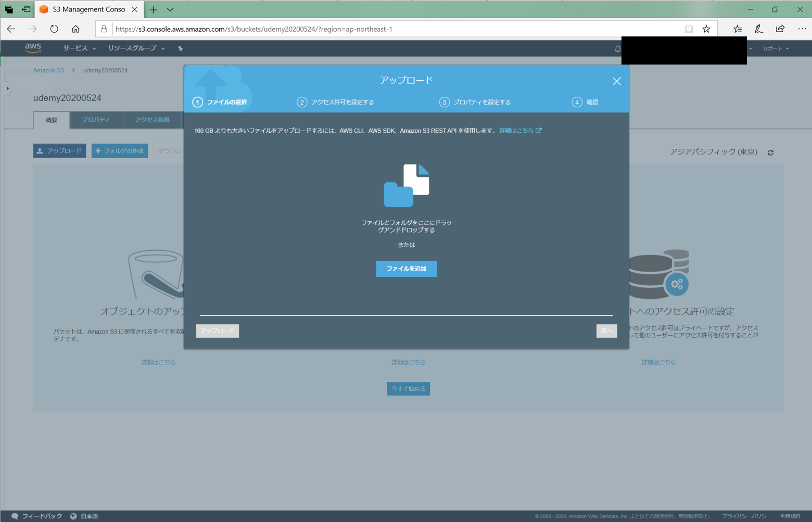
Task: Close the アップロード dialog
Action: click(616, 81)
